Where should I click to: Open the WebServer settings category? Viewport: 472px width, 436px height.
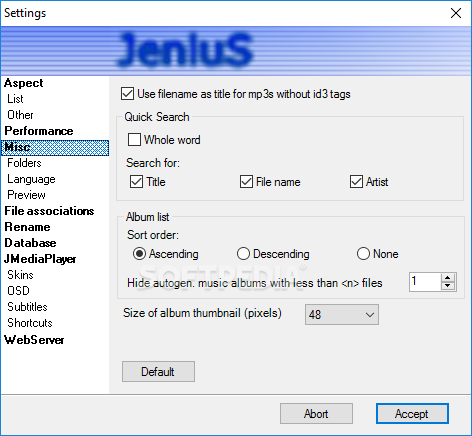(34, 340)
